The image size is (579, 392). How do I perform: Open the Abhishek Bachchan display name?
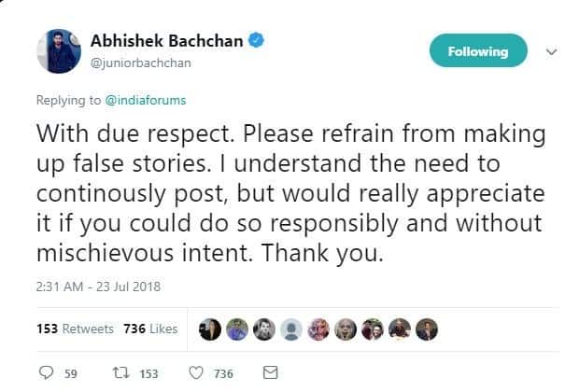[x=166, y=40]
